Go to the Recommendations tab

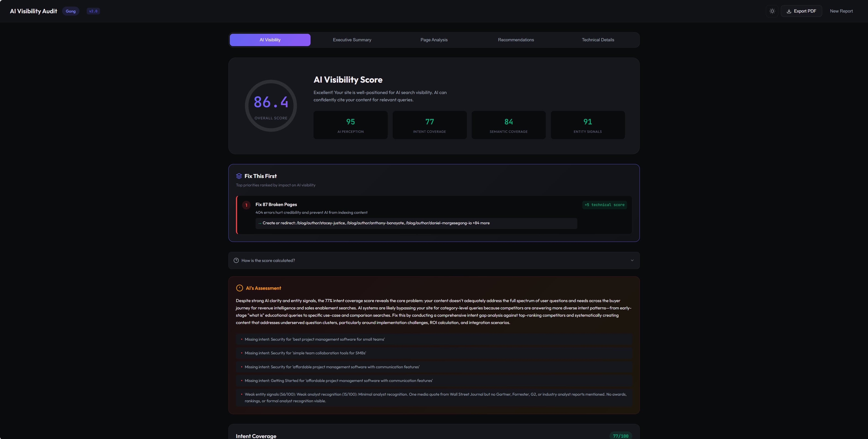[515, 40]
